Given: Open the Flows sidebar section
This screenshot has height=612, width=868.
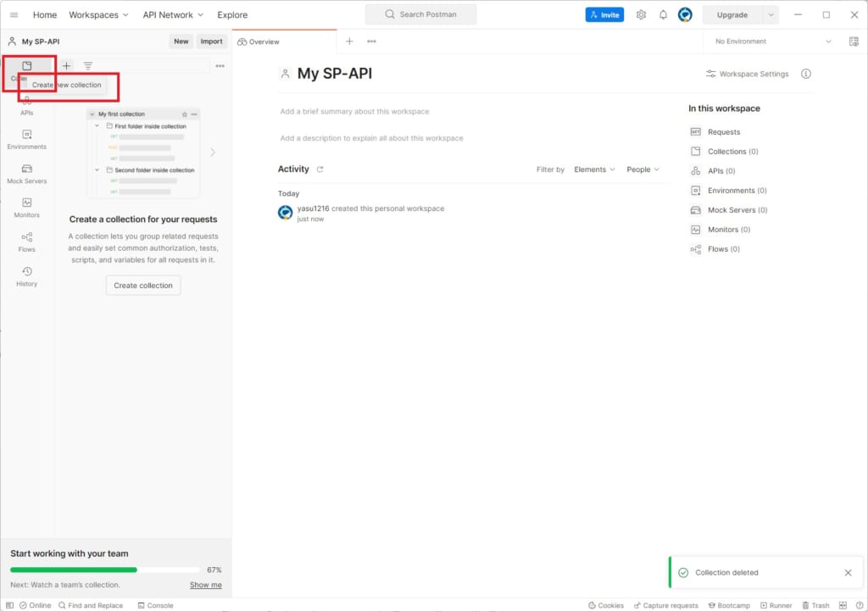Looking at the screenshot, I should (26, 242).
